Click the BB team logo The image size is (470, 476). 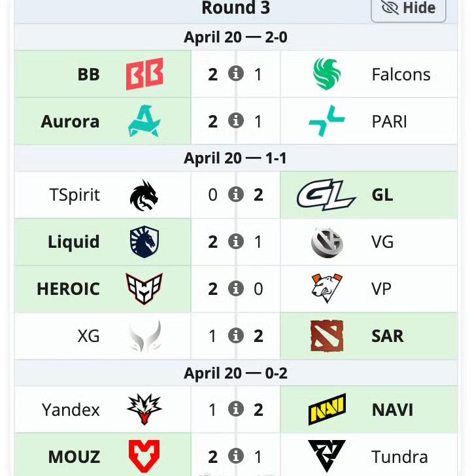tap(144, 74)
